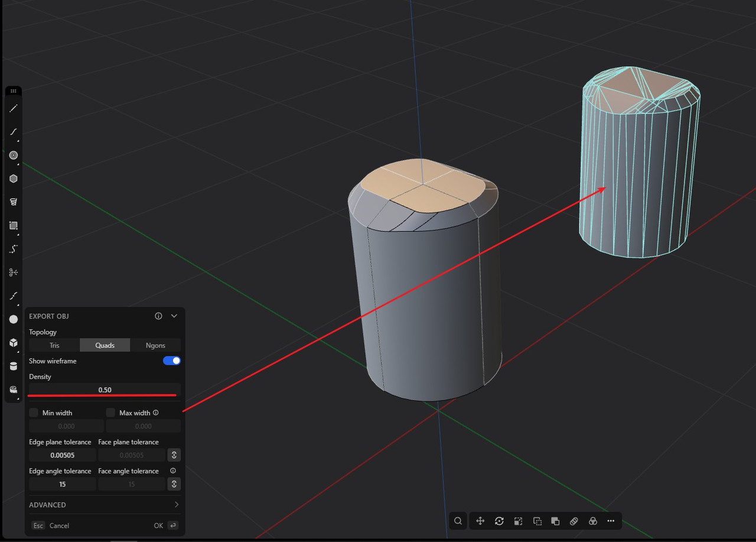Enable the Max width checkbox
The width and height of the screenshot is (756, 542).
(x=110, y=413)
